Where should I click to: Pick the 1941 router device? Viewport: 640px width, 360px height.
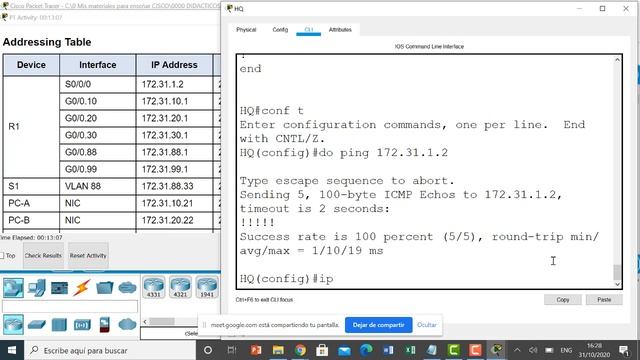[207, 287]
